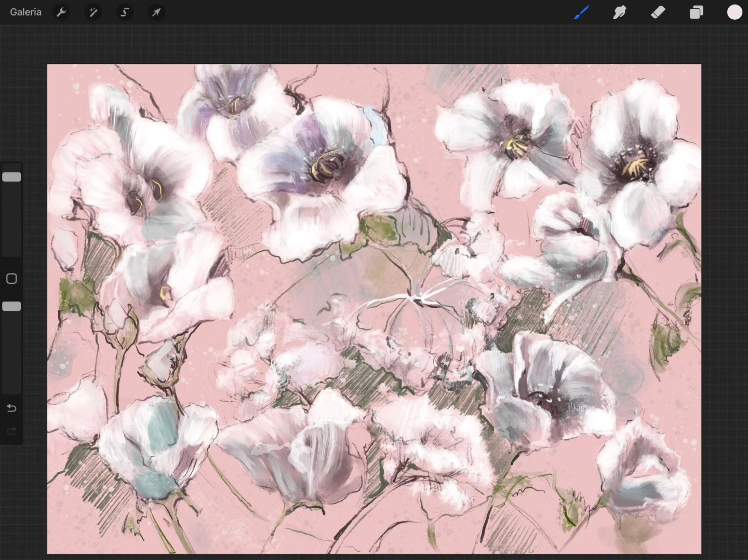Image resolution: width=748 pixels, height=560 pixels.
Task: Select the Transform arrow tool
Action: (156, 12)
